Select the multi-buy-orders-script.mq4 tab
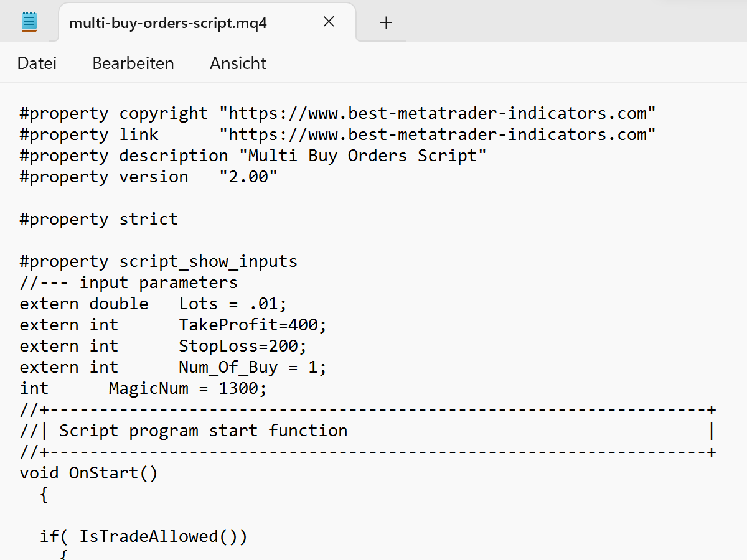Screen dimensions: 747x560 pyautogui.click(x=168, y=24)
